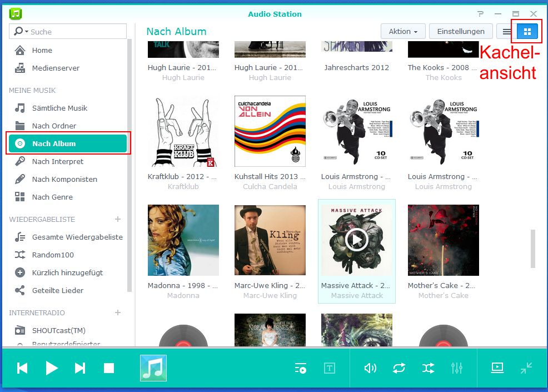Open the equalizer sliders icon
Image resolution: width=548 pixels, height=392 pixels.
pos(456,368)
